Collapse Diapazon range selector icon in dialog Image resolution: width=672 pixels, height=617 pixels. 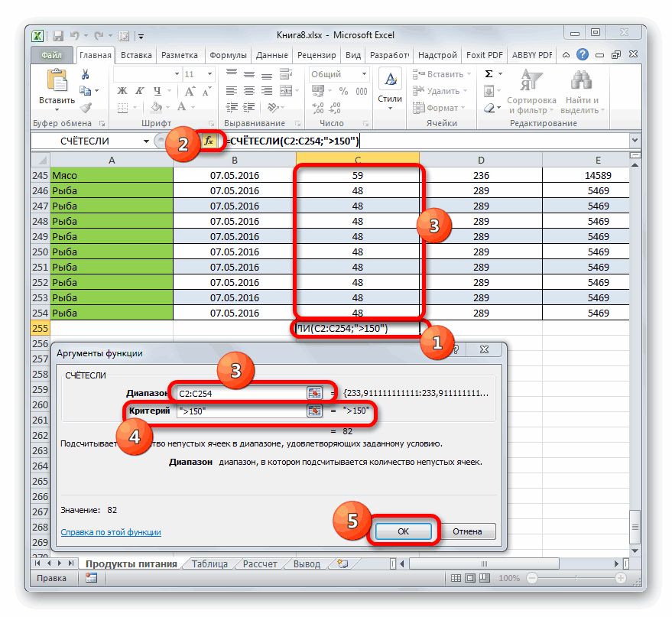314,393
